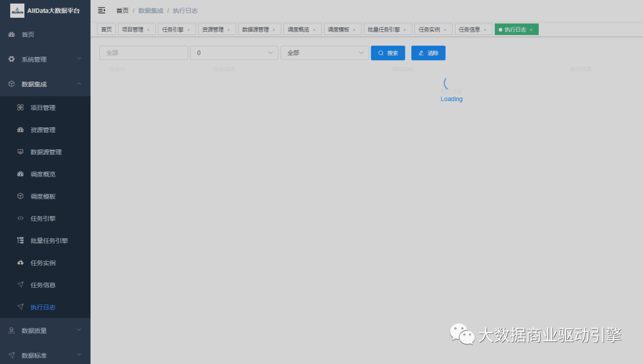Click the blue 搜索 search button
Screen dimensions: 643x364
[388, 52]
